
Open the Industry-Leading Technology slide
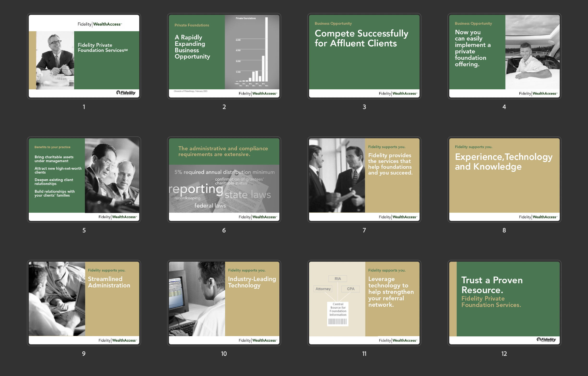point(224,303)
